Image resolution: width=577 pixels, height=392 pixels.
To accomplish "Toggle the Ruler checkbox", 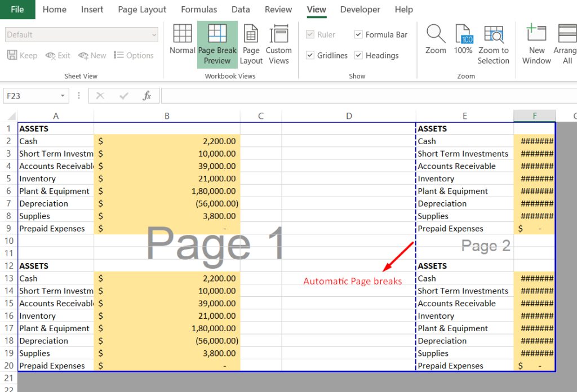I will pyautogui.click(x=310, y=34).
